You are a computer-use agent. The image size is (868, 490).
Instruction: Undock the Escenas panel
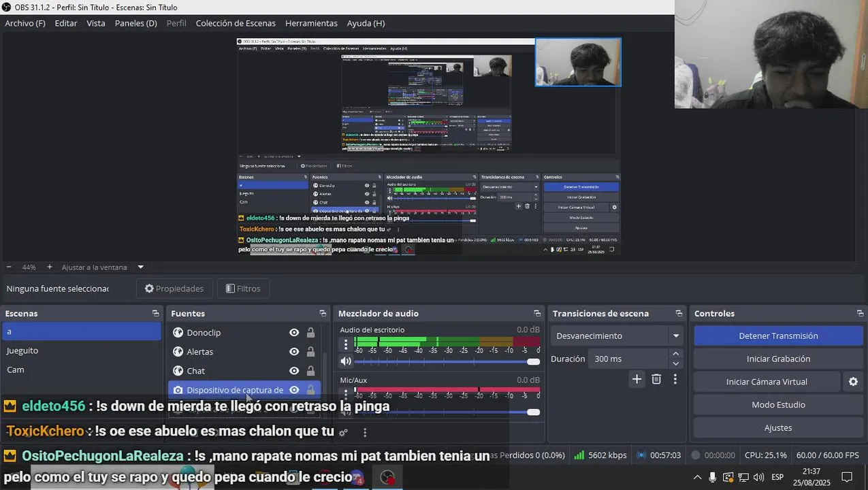tap(155, 313)
